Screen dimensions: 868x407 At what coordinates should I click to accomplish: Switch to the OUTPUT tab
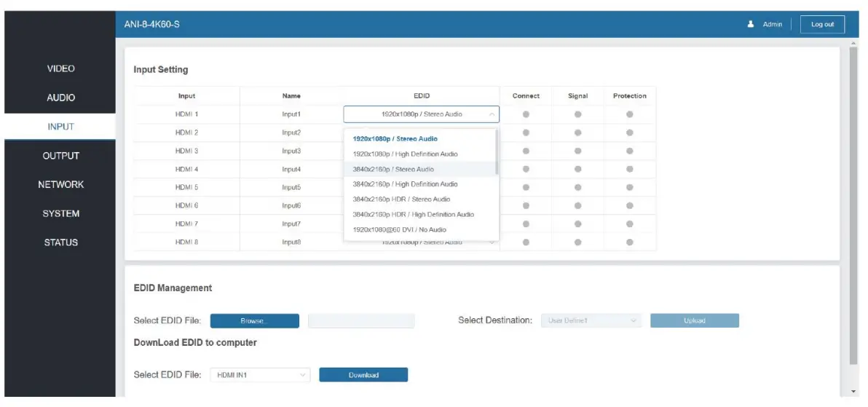click(60, 156)
